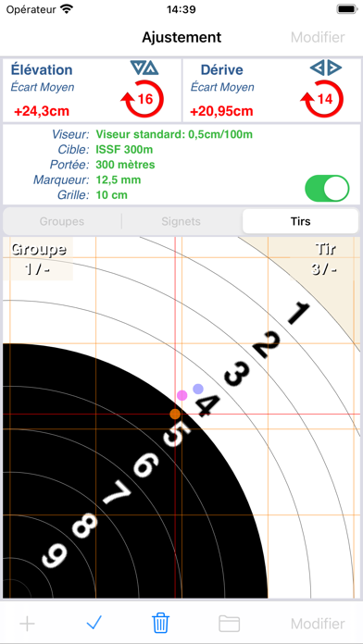Tap Modifier in the top navigation bar
The height and width of the screenshot is (644, 363).
(x=318, y=37)
